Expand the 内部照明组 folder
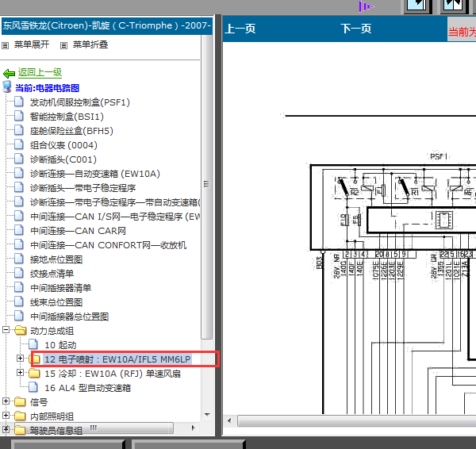 pos(6,416)
